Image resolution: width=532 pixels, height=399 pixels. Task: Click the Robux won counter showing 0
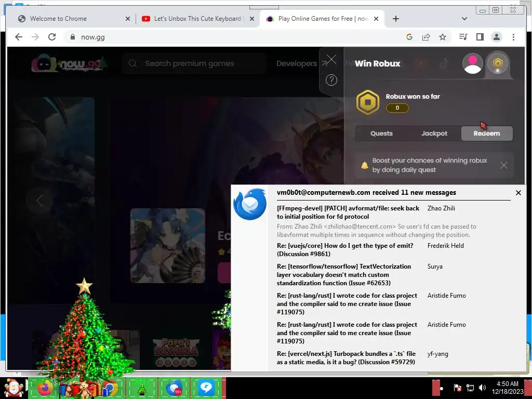tap(397, 108)
